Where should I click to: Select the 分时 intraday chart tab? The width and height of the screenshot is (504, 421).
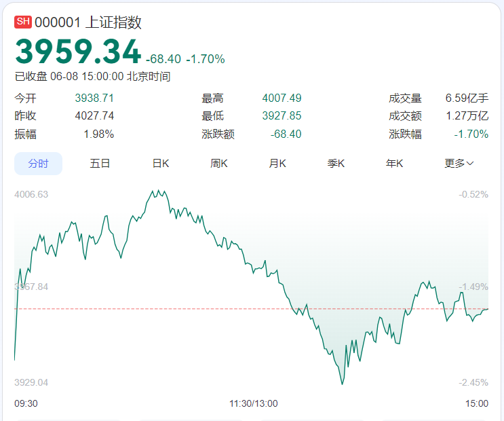pyautogui.click(x=38, y=164)
